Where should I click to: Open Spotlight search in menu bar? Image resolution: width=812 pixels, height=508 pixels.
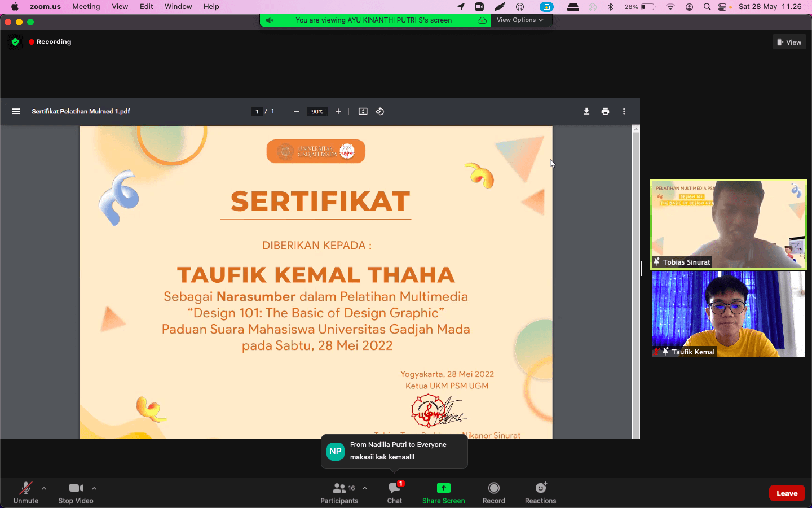pos(707,7)
